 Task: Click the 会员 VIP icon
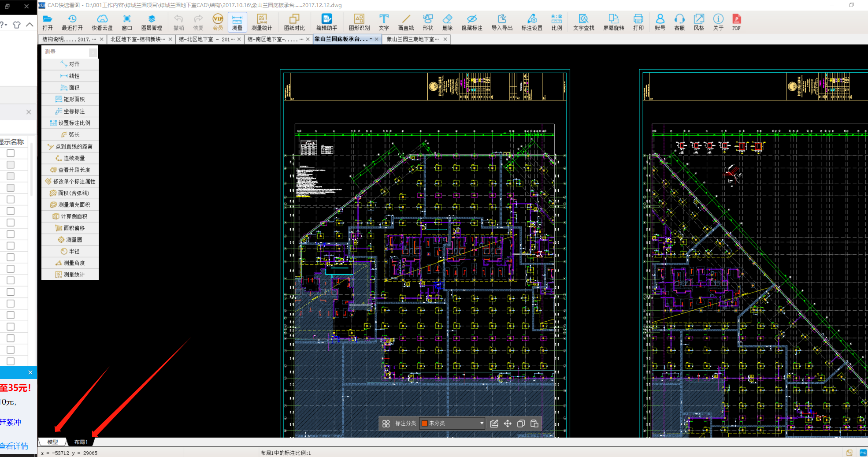(x=218, y=22)
